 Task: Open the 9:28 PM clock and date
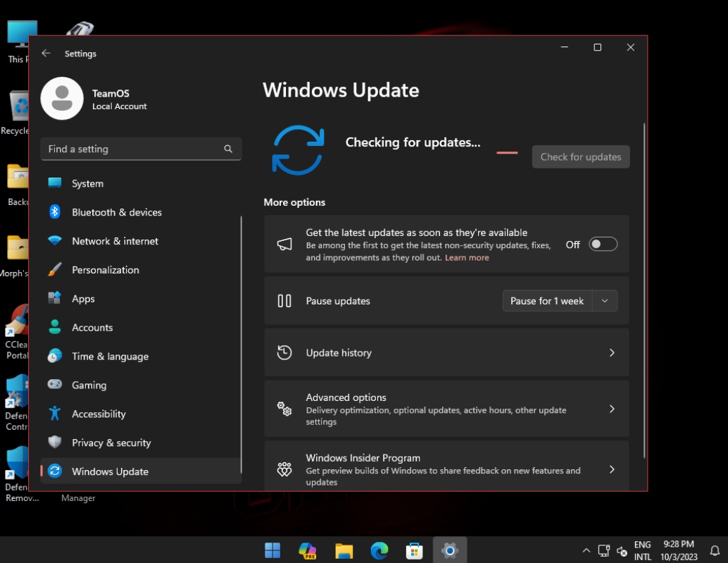[679, 550]
